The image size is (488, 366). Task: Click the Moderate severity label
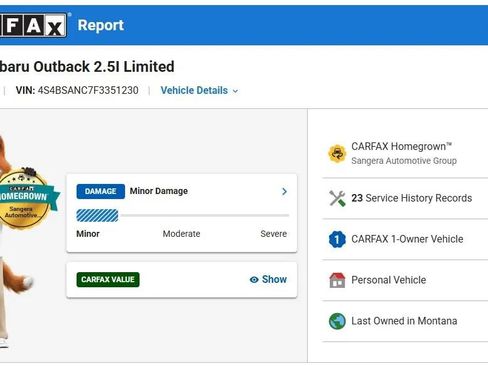pyautogui.click(x=181, y=234)
